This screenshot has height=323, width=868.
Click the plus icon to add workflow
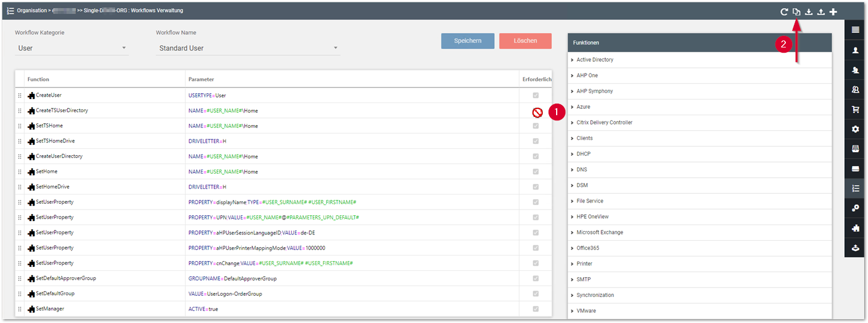(833, 11)
